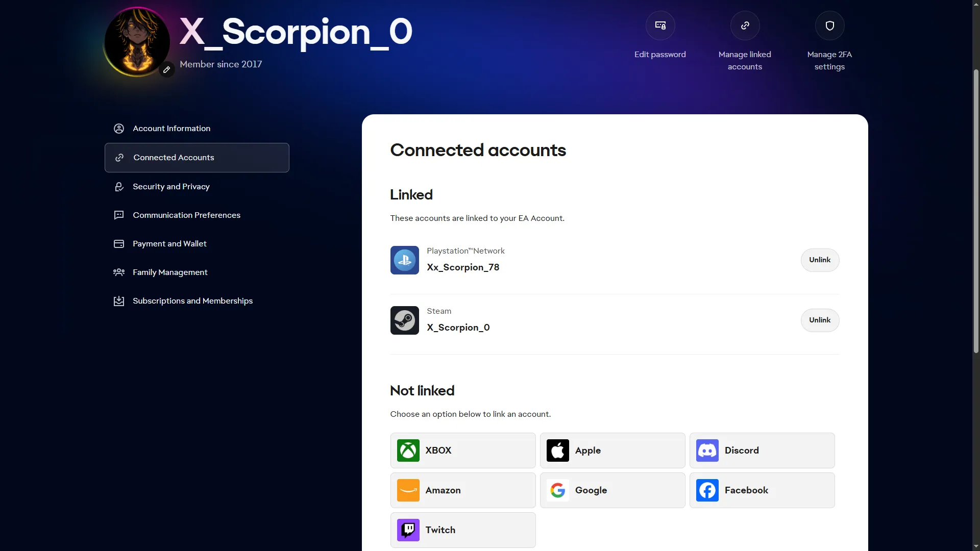Go to Account Information section
The width and height of the screenshot is (980, 551).
[197, 129]
